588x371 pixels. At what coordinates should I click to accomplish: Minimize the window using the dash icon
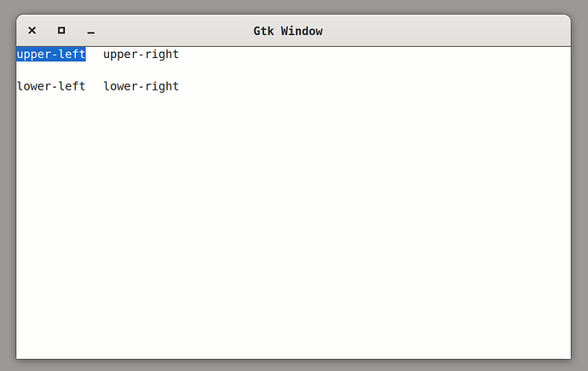point(91,31)
